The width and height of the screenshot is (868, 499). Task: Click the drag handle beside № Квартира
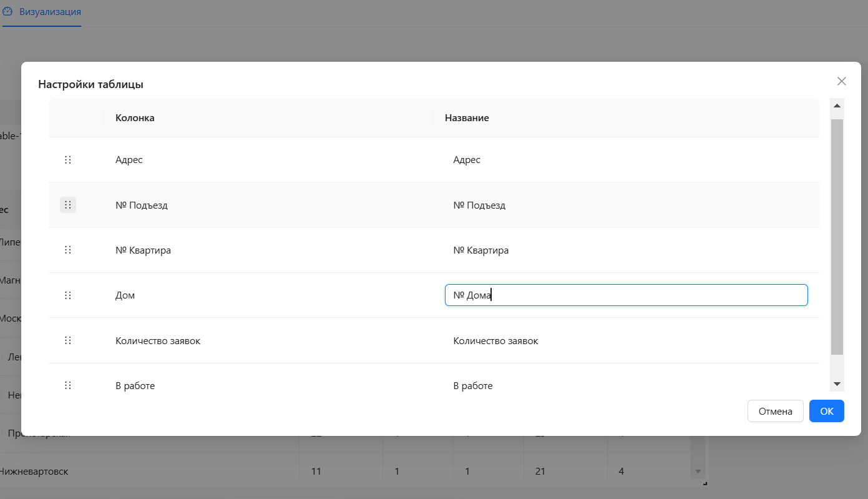coord(68,250)
